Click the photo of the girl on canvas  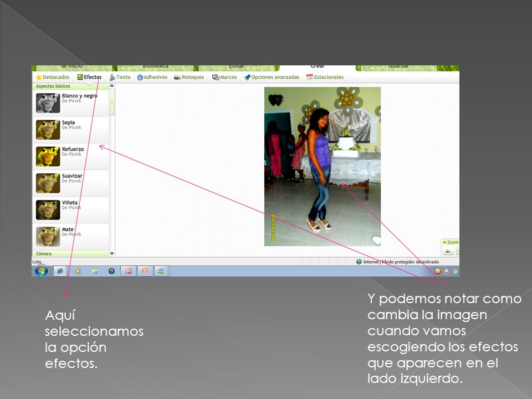[323, 166]
